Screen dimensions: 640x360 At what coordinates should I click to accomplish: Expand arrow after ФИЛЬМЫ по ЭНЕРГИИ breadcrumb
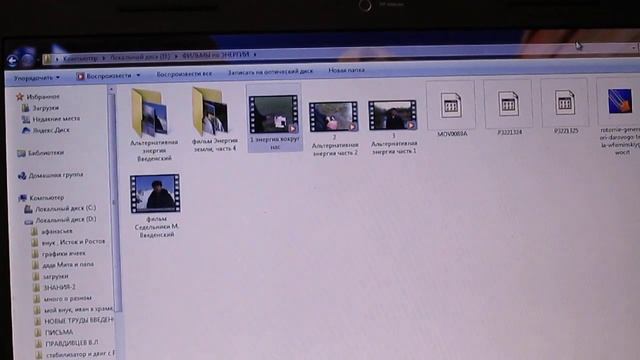[x=255, y=54]
